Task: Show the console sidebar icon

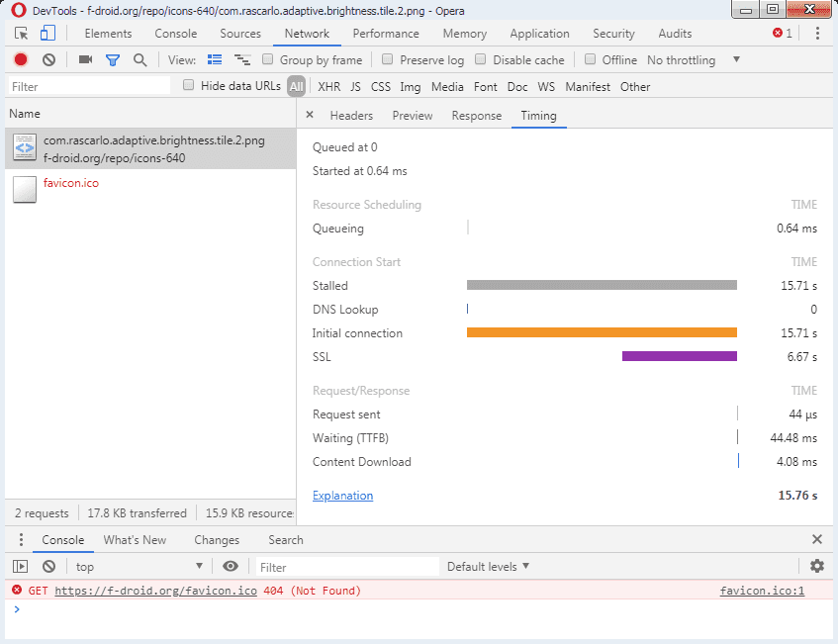Action: (21, 566)
